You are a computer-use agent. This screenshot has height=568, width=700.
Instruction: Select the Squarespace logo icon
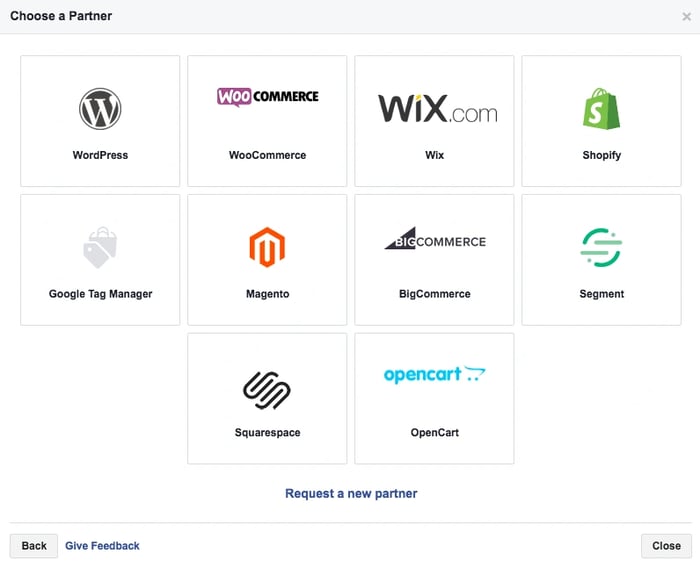tap(267, 388)
